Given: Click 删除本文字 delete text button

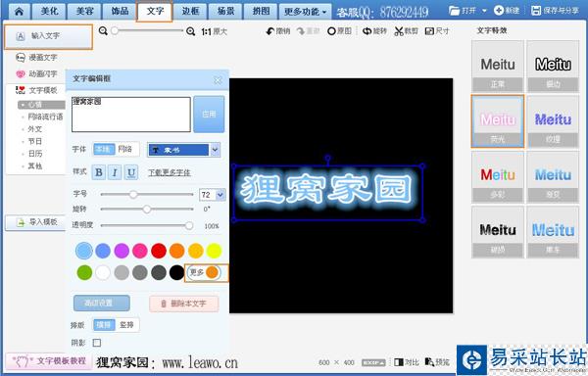Looking at the screenshot, I should [184, 304].
